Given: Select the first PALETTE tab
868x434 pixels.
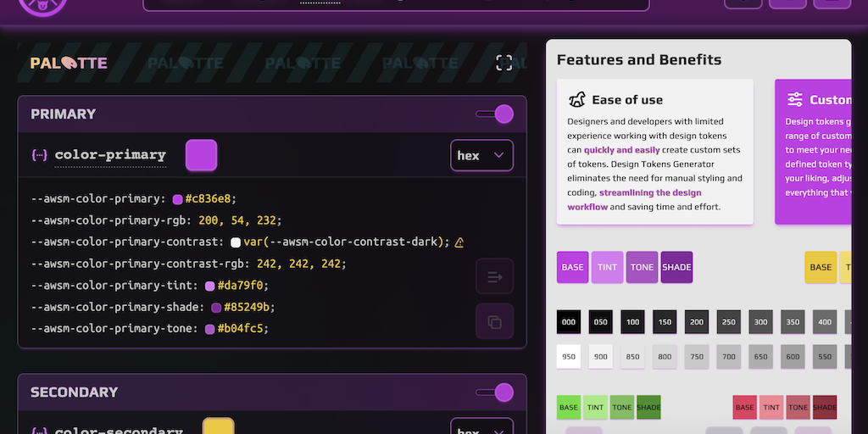Looking at the screenshot, I should coord(69,63).
